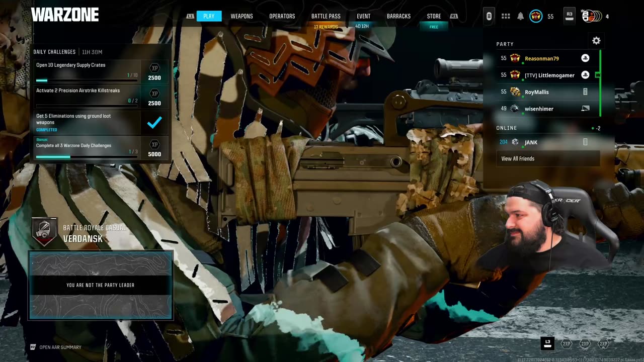644x362 pixels.
Task: Open the WEAPONS tab
Action: click(242, 16)
